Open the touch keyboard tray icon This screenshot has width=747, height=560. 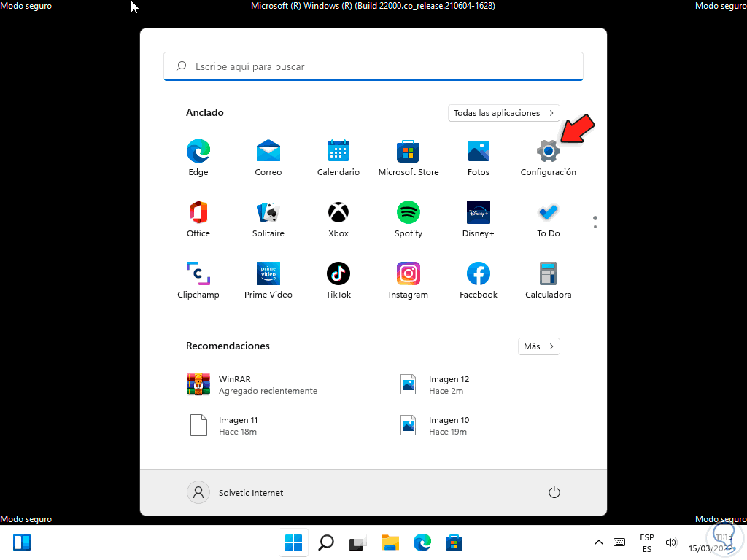(x=619, y=542)
